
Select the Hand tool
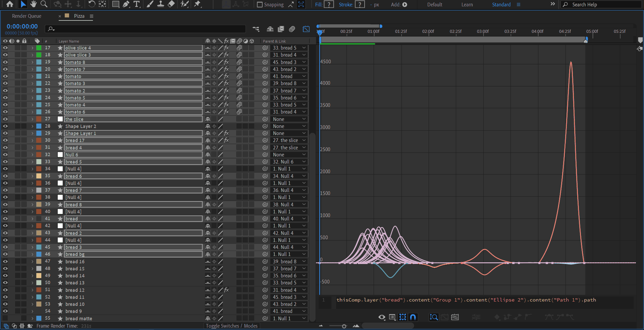[33, 4]
